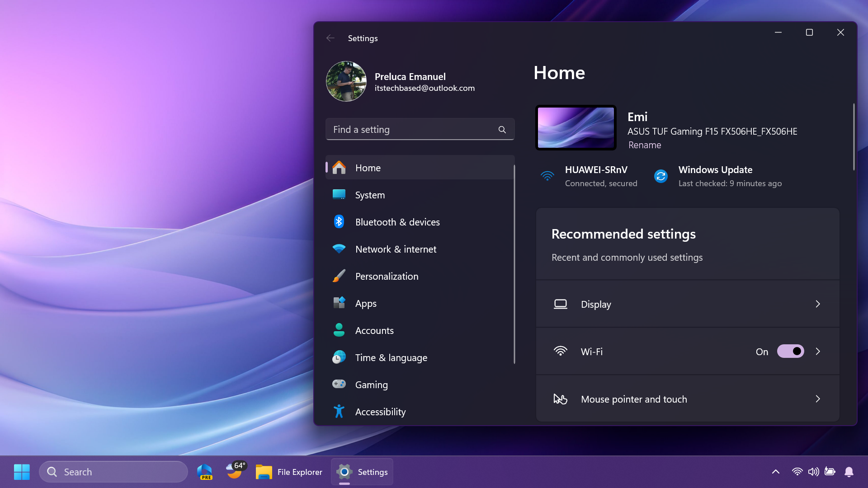Click the Mouse pointer and touch icon

point(561,399)
